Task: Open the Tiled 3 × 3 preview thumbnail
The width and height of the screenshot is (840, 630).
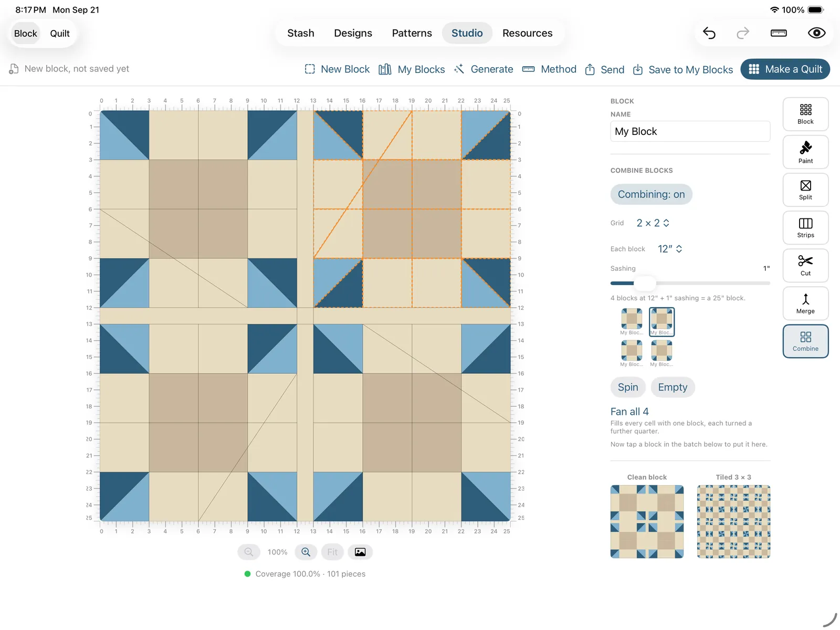Action: click(x=733, y=521)
